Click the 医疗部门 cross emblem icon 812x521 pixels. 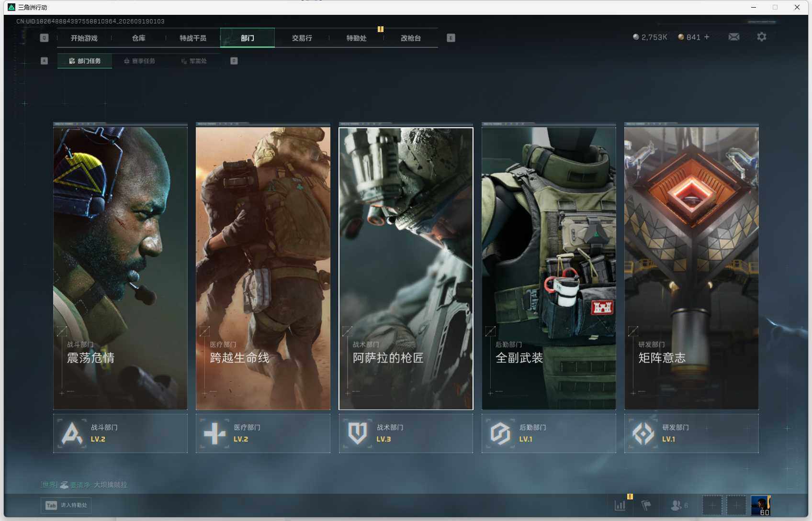pyautogui.click(x=214, y=433)
